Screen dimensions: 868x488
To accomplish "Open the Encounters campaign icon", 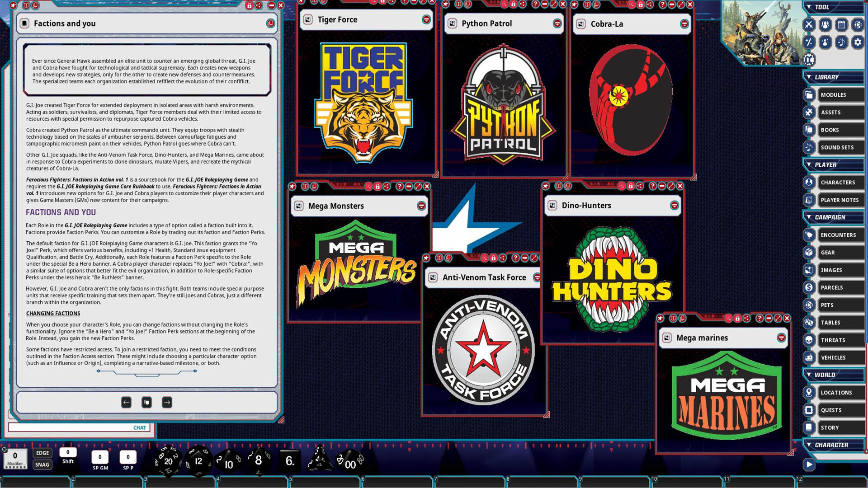I will [839, 235].
